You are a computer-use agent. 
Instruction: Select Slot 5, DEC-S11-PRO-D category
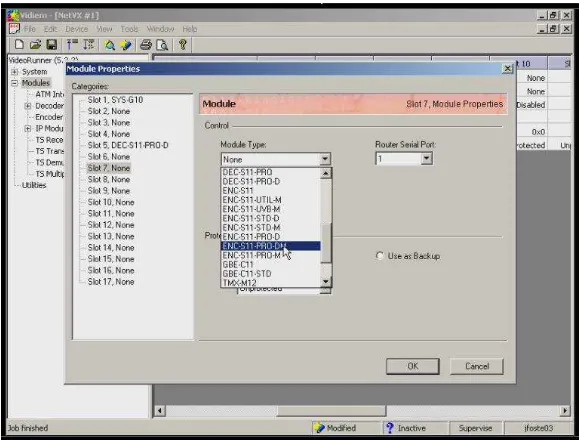click(128, 145)
